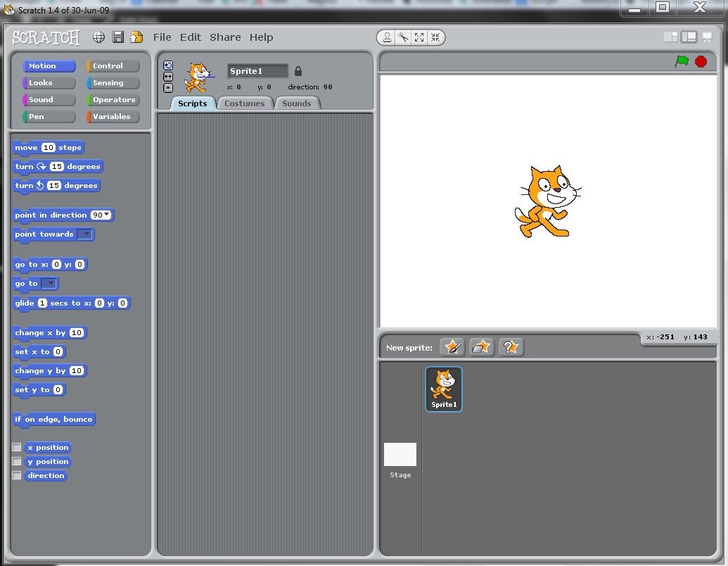Select the Motion block category
Viewport: 728px width, 566px height.
tap(49, 66)
